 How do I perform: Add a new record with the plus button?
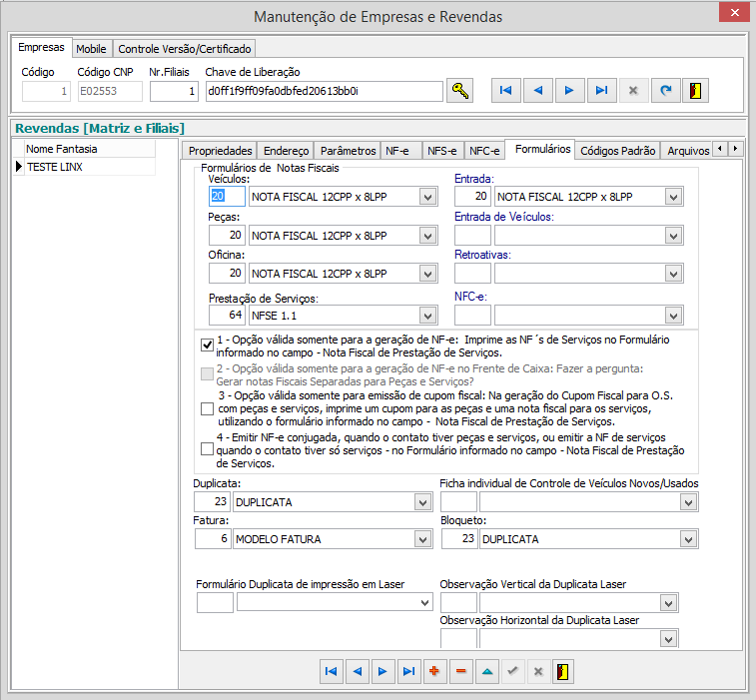(434, 671)
